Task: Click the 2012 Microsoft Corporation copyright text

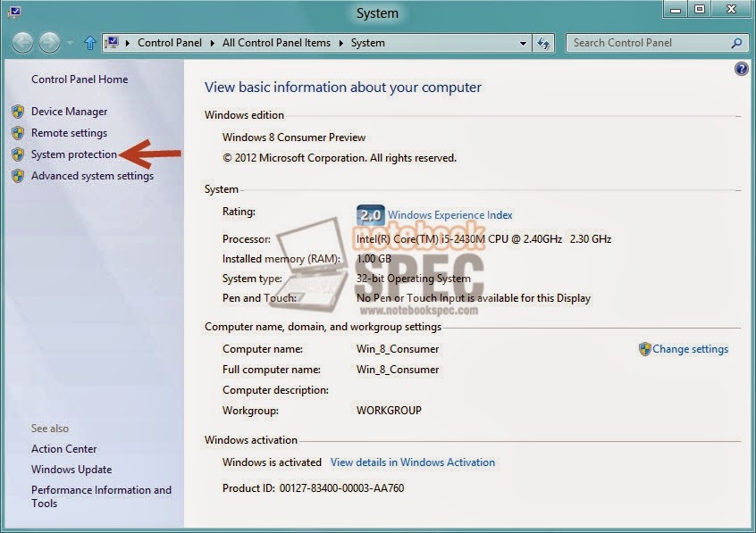Action: pos(340,158)
